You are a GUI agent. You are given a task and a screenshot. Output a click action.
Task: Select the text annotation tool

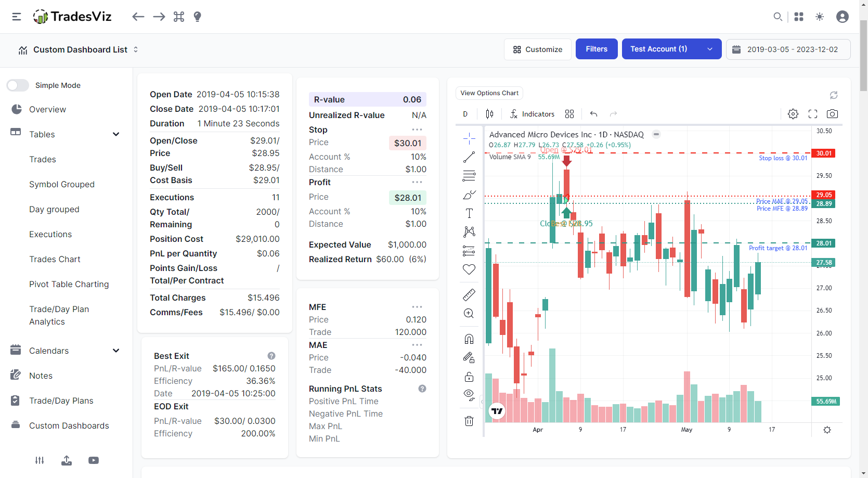tap(469, 213)
